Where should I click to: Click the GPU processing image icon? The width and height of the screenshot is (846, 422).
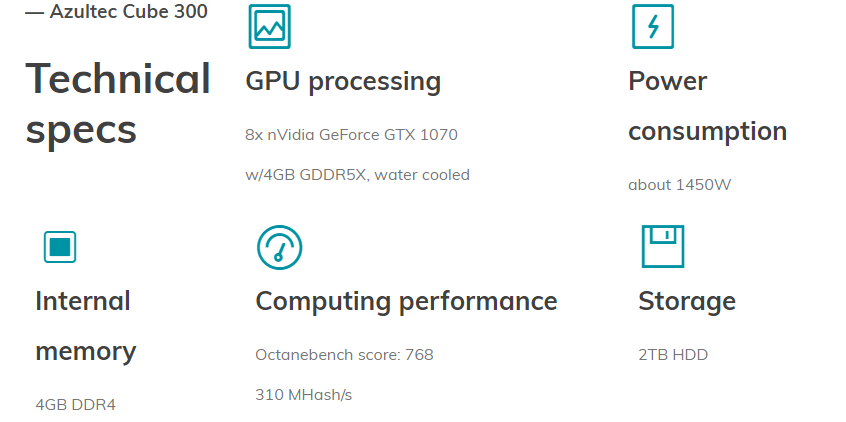coord(269,26)
